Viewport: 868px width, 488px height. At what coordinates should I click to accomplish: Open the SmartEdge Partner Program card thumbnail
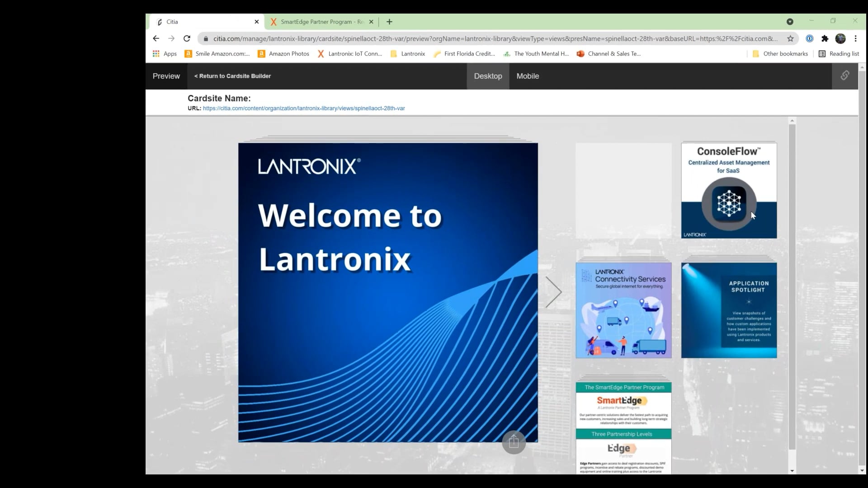623,428
